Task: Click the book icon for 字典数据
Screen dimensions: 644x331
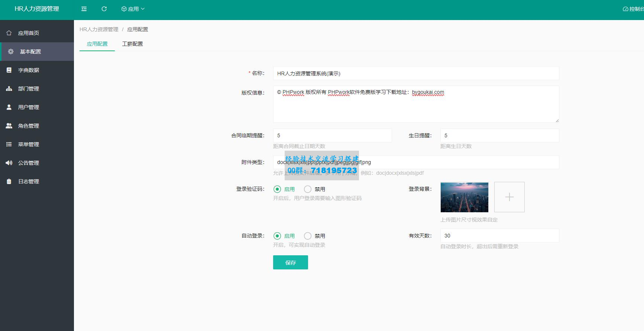Action: pyautogui.click(x=9, y=70)
